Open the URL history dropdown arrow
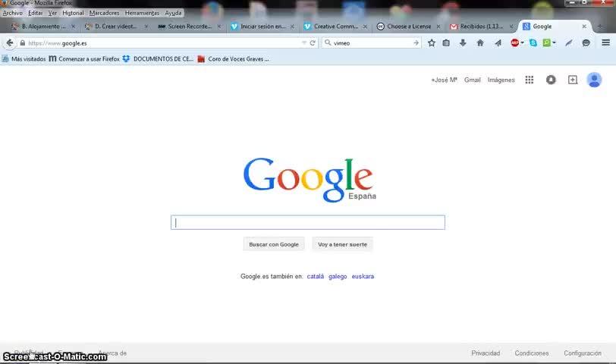 pyautogui.click(x=303, y=42)
